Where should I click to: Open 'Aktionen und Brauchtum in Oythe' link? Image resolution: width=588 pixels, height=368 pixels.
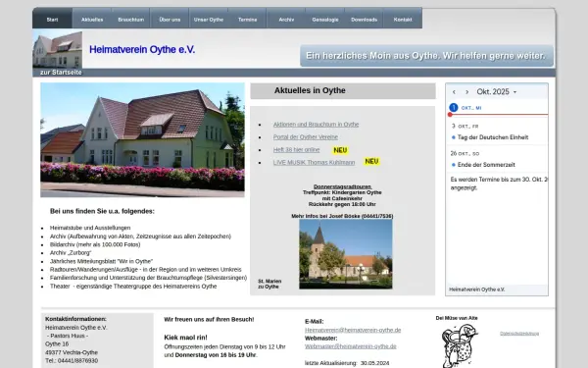(x=316, y=125)
